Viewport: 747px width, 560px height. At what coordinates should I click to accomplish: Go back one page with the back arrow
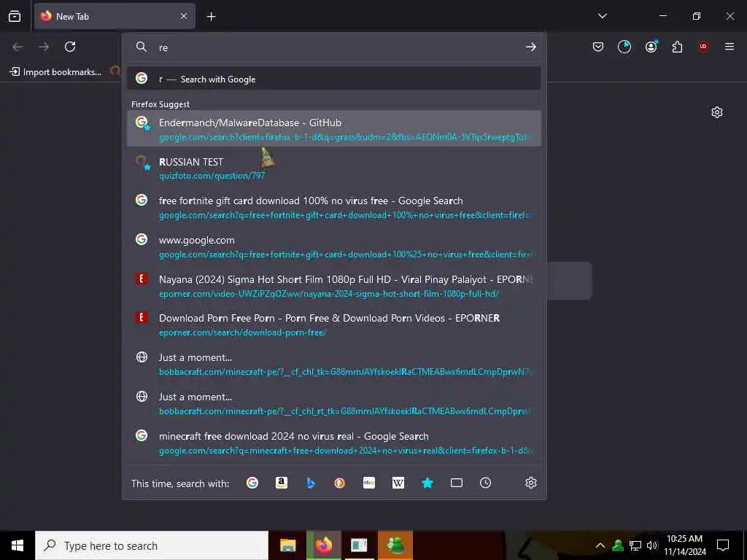[x=18, y=47]
